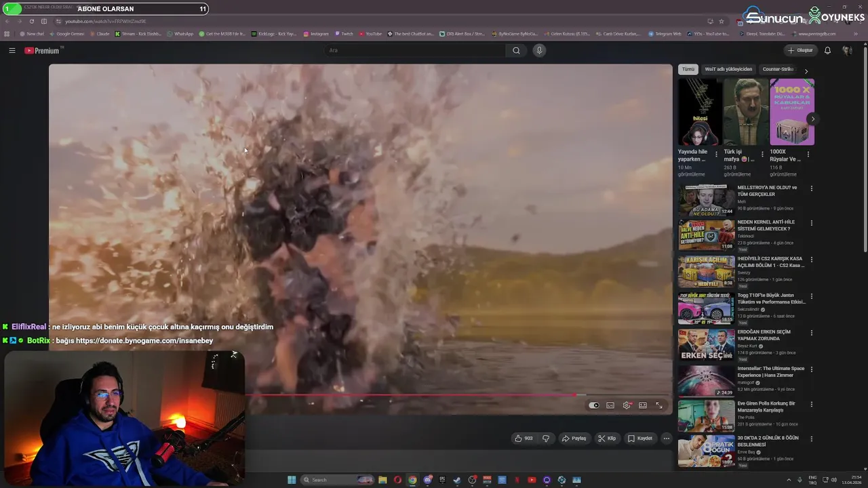The image size is (868, 488).
Task: Open the YouTube hamburger guide menu
Action: [x=12, y=50]
